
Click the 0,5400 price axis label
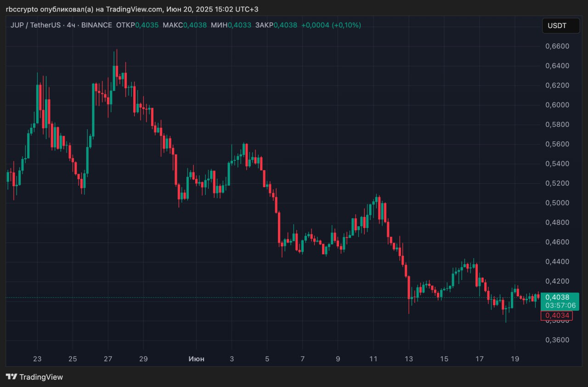tap(557, 164)
